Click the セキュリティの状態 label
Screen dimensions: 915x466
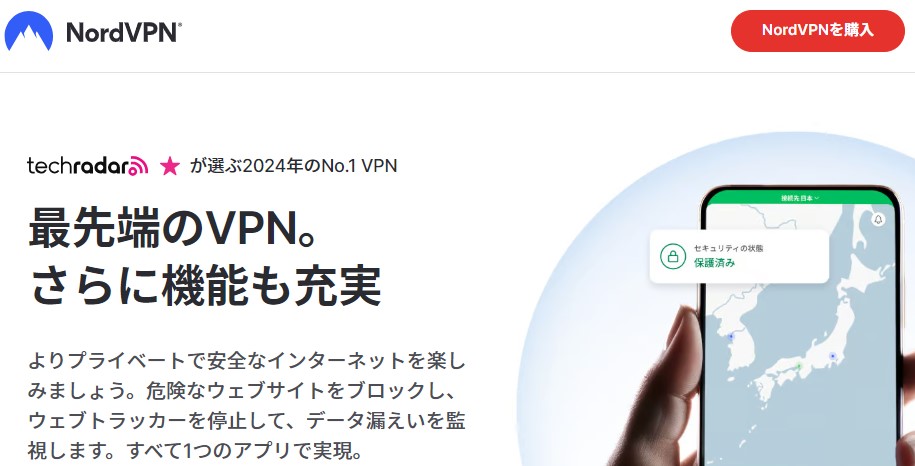click(x=728, y=248)
